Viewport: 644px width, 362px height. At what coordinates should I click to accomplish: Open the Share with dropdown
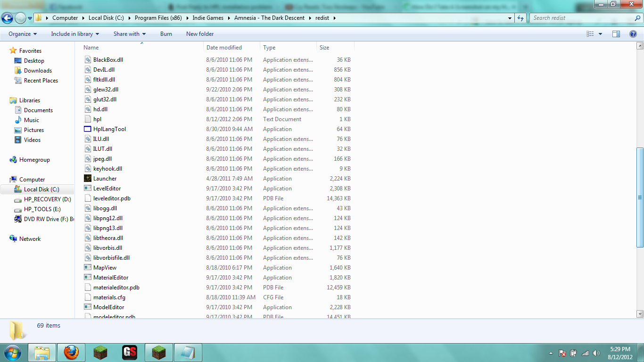(x=130, y=34)
